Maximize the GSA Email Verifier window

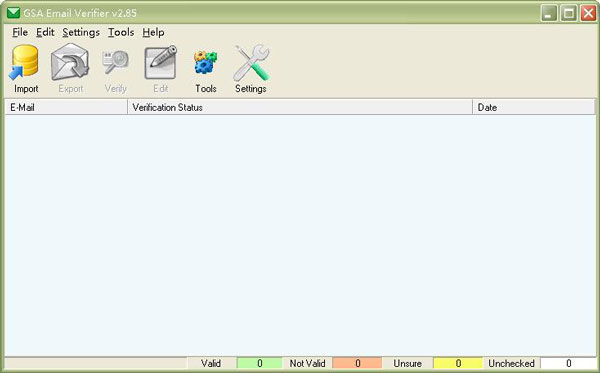(x=569, y=13)
